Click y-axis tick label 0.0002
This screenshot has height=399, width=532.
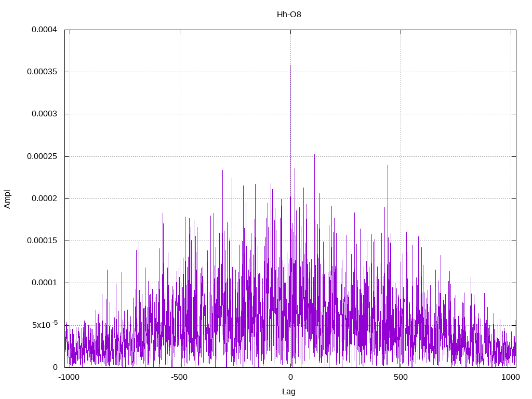point(45,198)
